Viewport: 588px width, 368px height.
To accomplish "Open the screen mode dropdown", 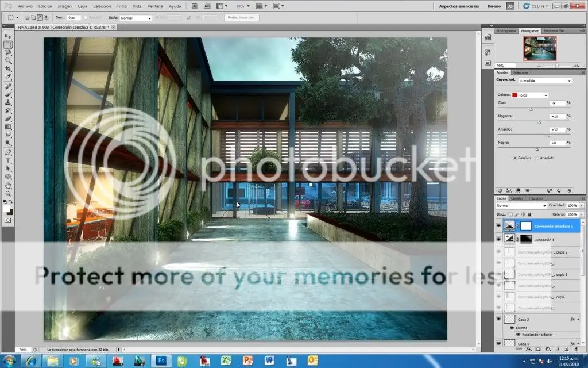I will (x=278, y=6).
